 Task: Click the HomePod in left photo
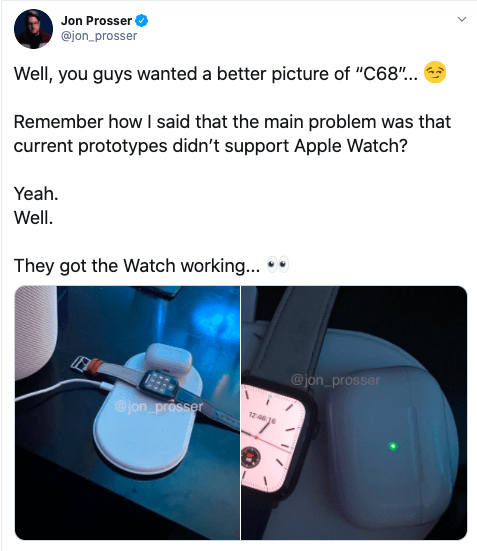(x=36, y=333)
